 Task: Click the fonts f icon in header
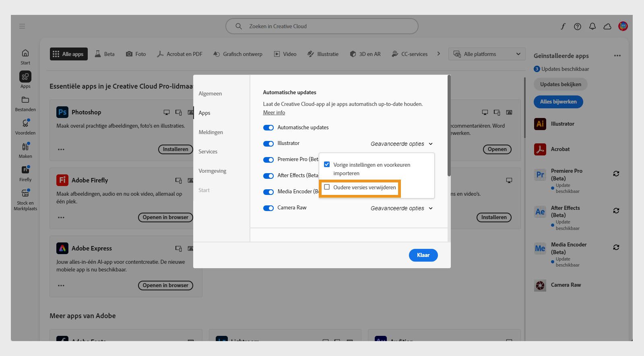point(563,27)
